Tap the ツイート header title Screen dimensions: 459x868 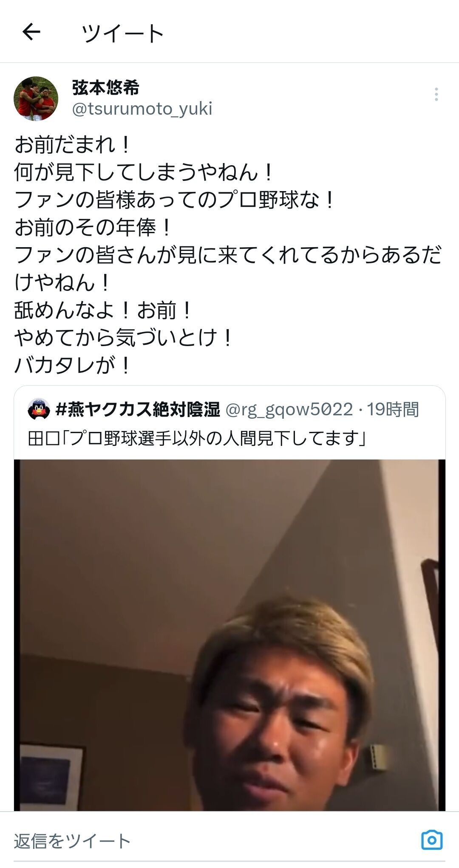tap(122, 33)
